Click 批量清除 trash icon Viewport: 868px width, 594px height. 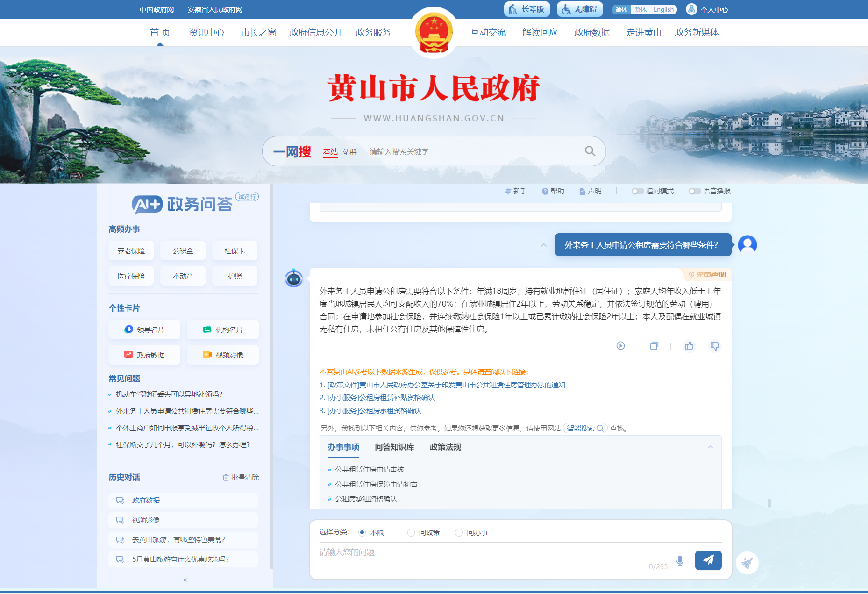pos(226,477)
